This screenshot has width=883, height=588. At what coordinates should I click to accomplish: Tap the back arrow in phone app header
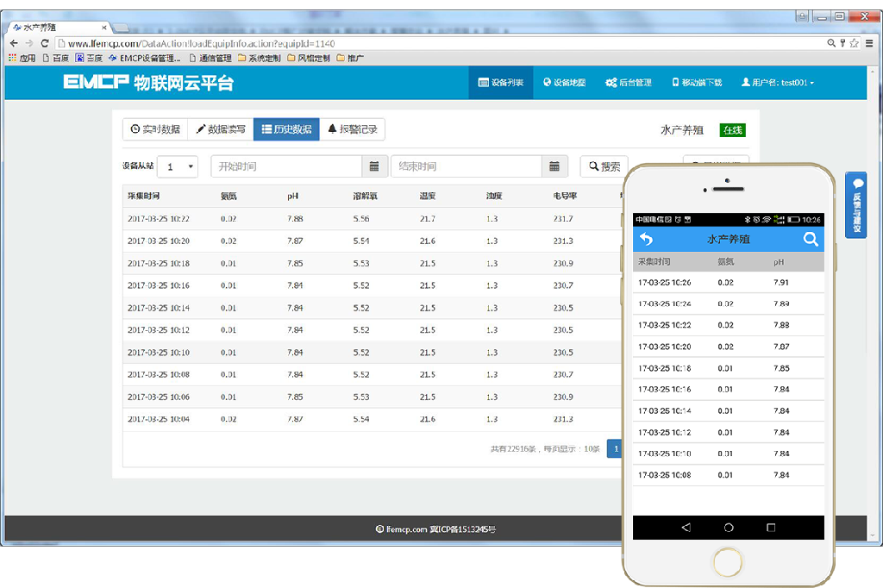click(647, 240)
